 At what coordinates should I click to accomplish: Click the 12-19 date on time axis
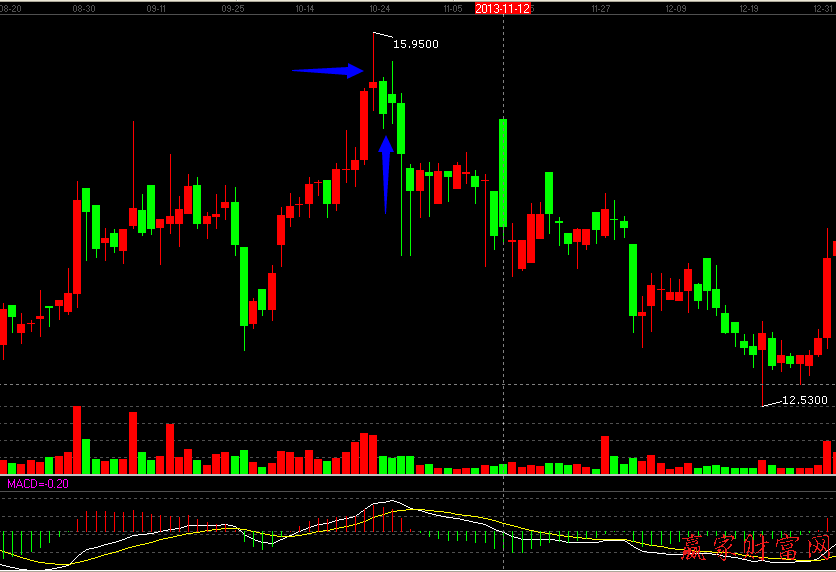coord(750,8)
